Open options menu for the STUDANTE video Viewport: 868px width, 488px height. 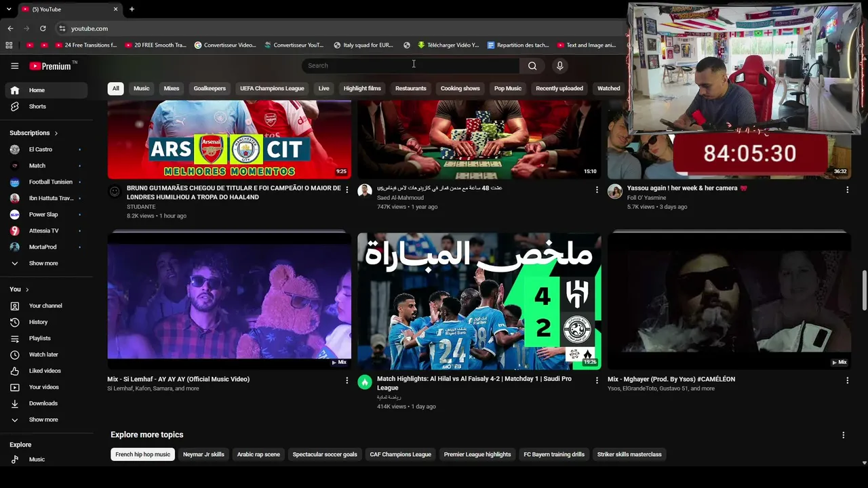click(347, 189)
